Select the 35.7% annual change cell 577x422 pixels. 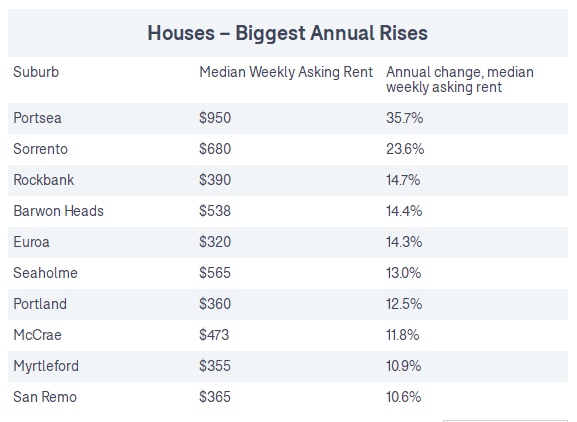[404, 118]
